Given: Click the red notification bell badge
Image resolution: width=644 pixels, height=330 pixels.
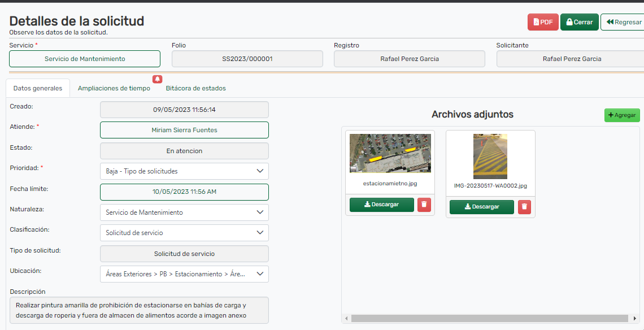Looking at the screenshot, I should point(157,79).
